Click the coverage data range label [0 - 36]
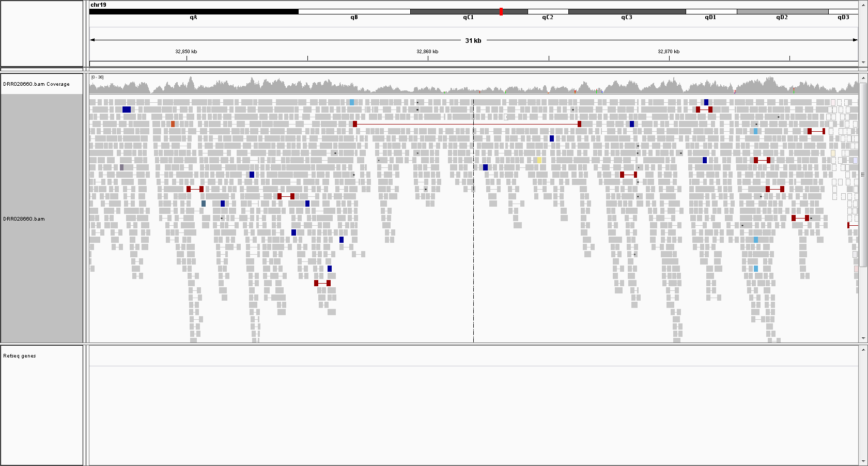The width and height of the screenshot is (868, 466). (97, 77)
